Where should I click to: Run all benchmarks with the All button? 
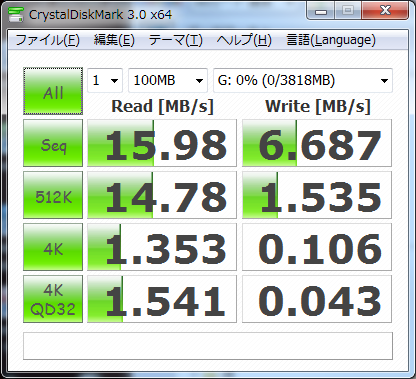click(x=53, y=91)
